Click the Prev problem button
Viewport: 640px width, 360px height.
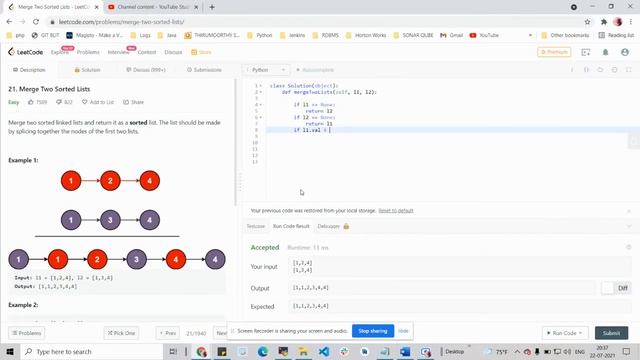click(x=167, y=333)
